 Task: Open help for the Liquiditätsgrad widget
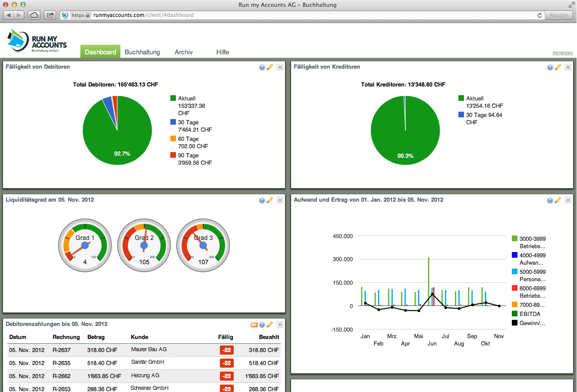262,200
